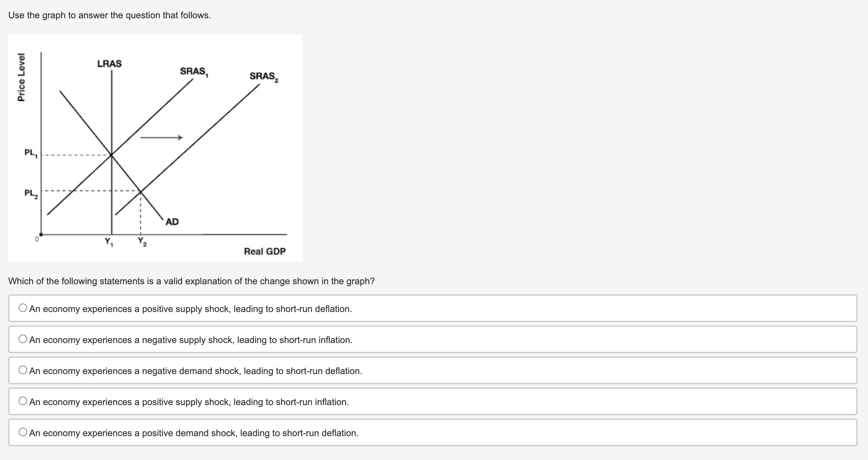Viewport: 868px width, 460px height.
Task: Click the instruction text above the graph
Action: pyautogui.click(x=109, y=15)
